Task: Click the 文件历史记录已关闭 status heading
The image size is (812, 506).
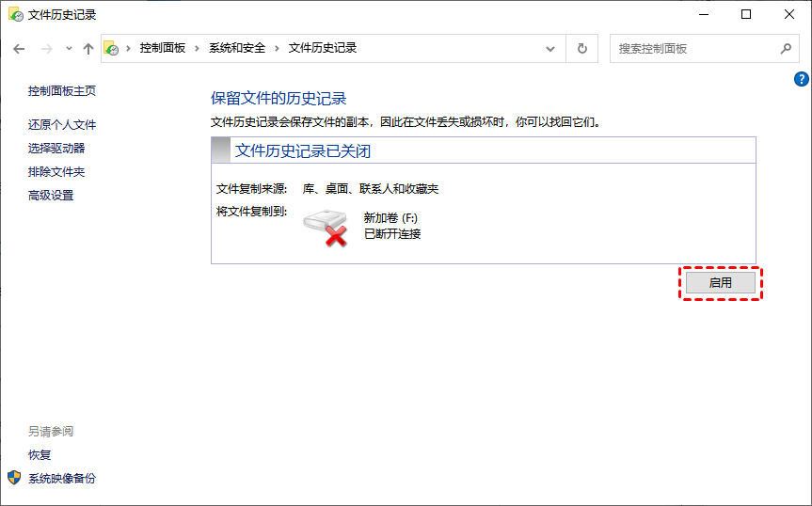Action: [303, 151]
